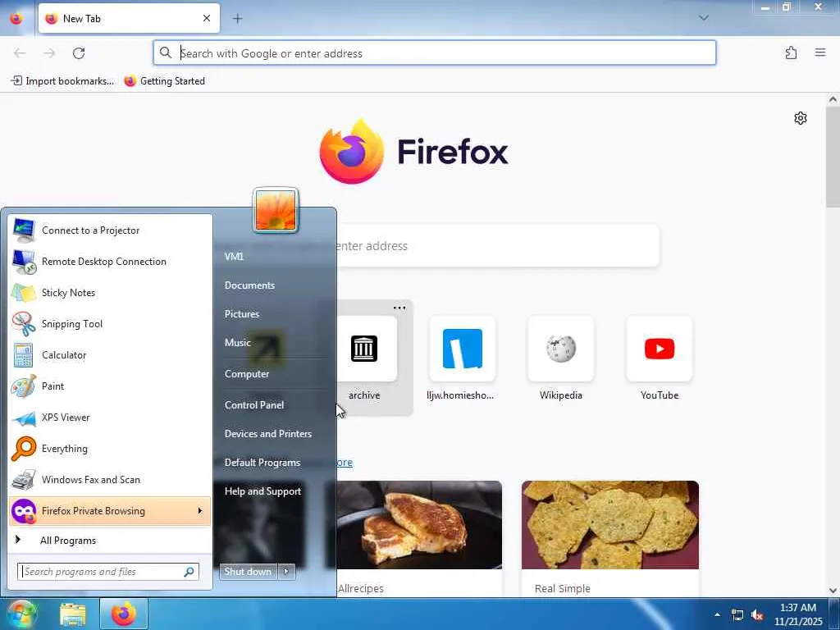The image size is (840, 630).
Task: Expand Firefox Private Browsing jump list arrow
Action: [200, 511]
